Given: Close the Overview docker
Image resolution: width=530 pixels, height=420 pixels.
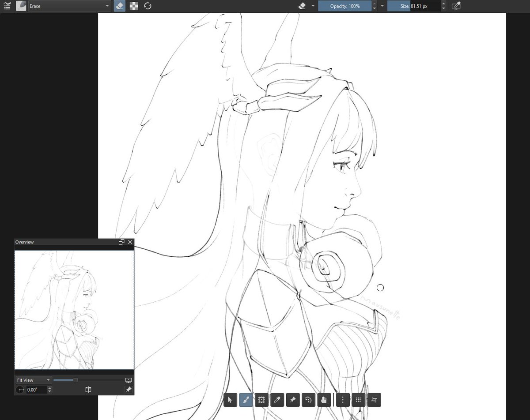Looking at the screenshot, I should [x=130, y=242].
